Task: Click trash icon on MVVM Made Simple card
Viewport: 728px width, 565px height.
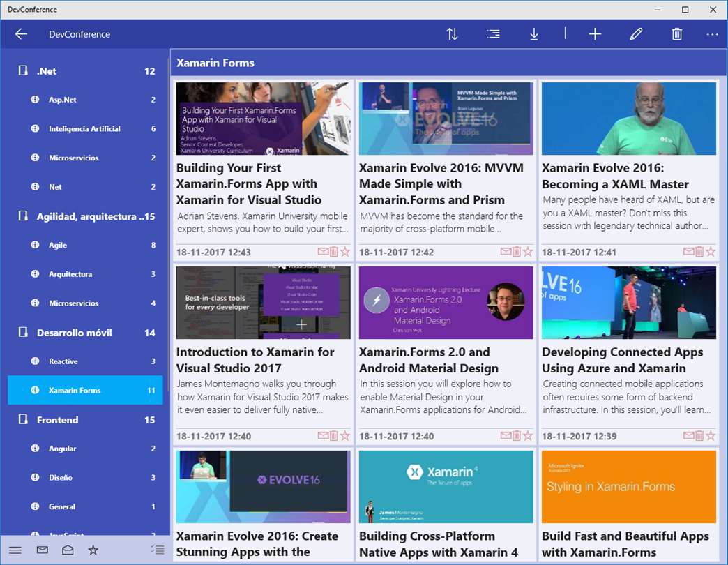Action: coord(516,251)
